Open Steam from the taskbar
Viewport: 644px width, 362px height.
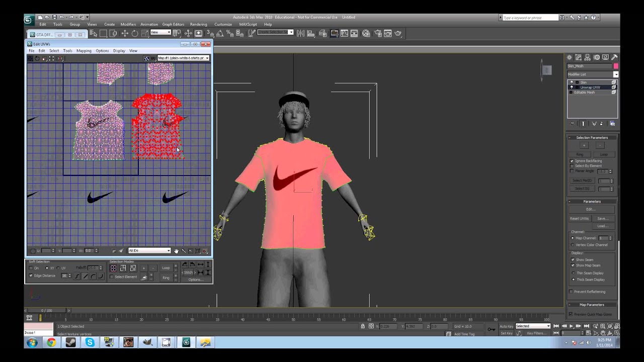click(70, 342)
